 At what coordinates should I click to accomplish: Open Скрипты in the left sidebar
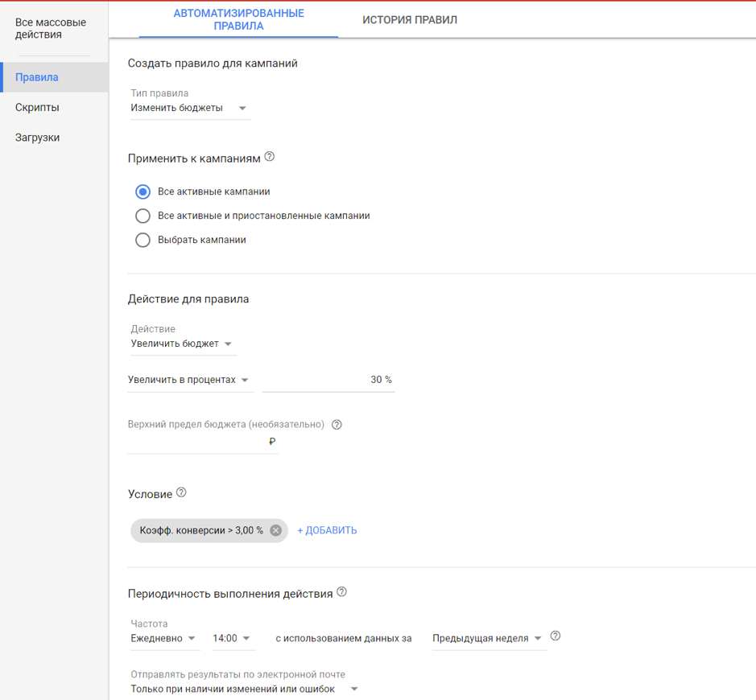[x=37, y=107]
